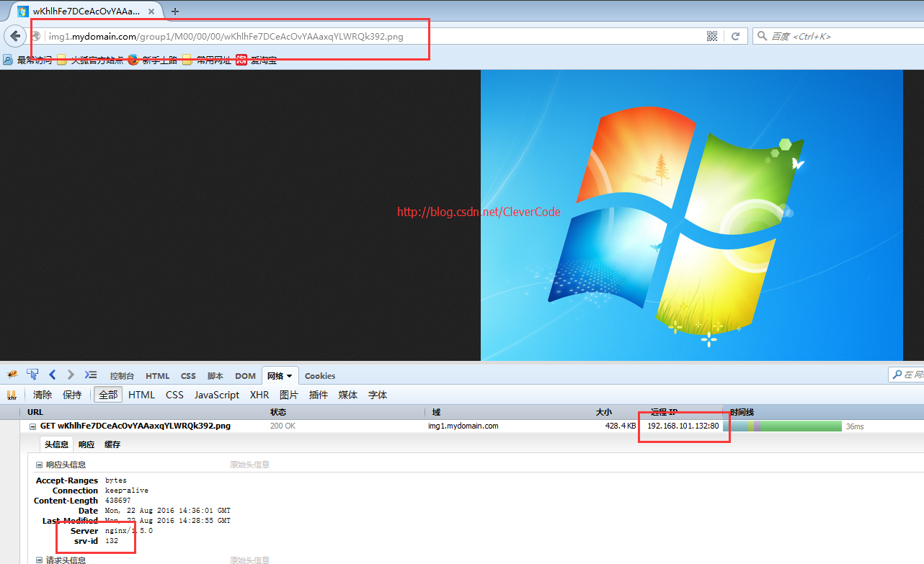Click the 428.4 KB size cell

click(621, 426)
